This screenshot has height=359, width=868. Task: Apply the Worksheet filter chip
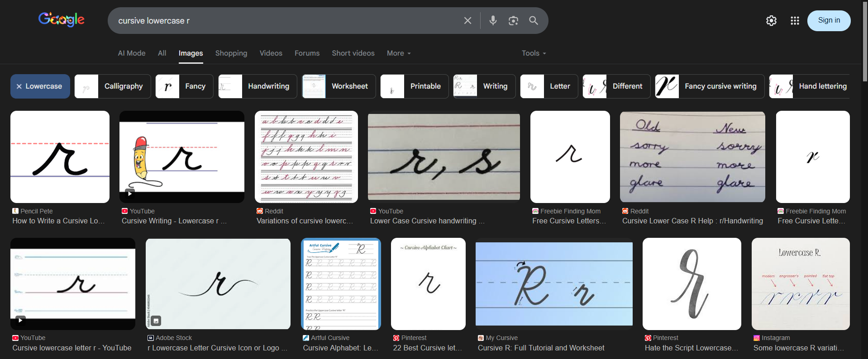pos(339,86)
